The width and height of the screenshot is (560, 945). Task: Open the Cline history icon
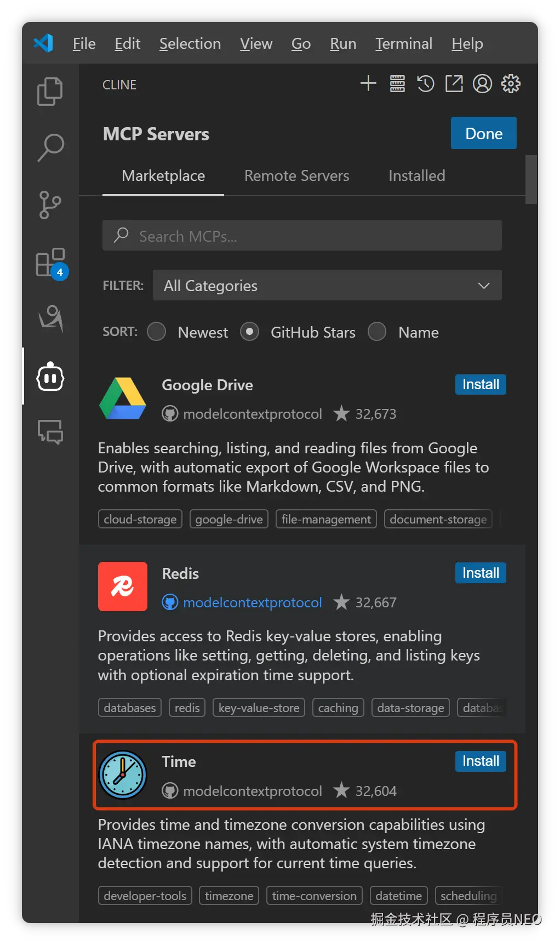tap(426, 84)
